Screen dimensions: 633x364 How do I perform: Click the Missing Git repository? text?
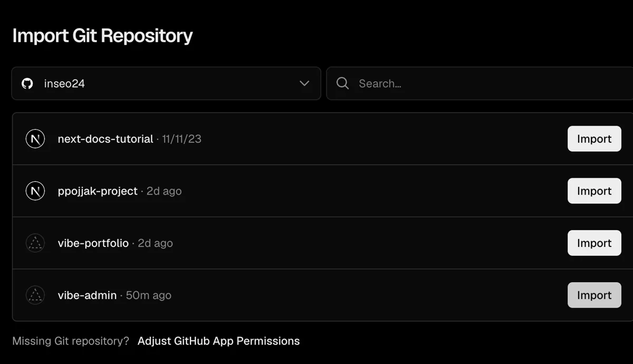point(71,341)
